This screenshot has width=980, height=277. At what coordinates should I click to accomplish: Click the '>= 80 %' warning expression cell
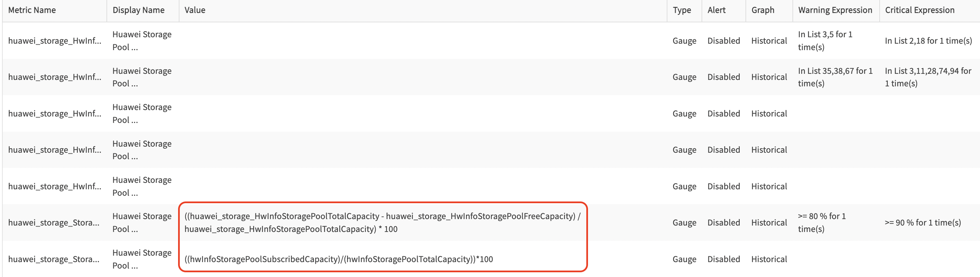pos(822,222)
